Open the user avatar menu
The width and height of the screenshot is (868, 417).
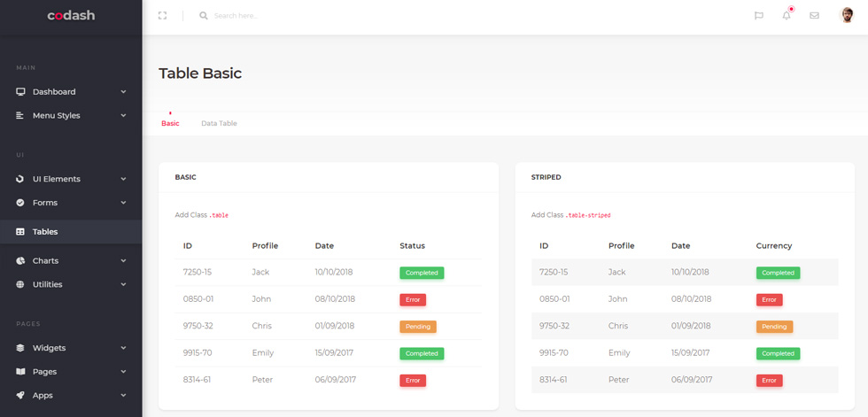pos(847,15)
